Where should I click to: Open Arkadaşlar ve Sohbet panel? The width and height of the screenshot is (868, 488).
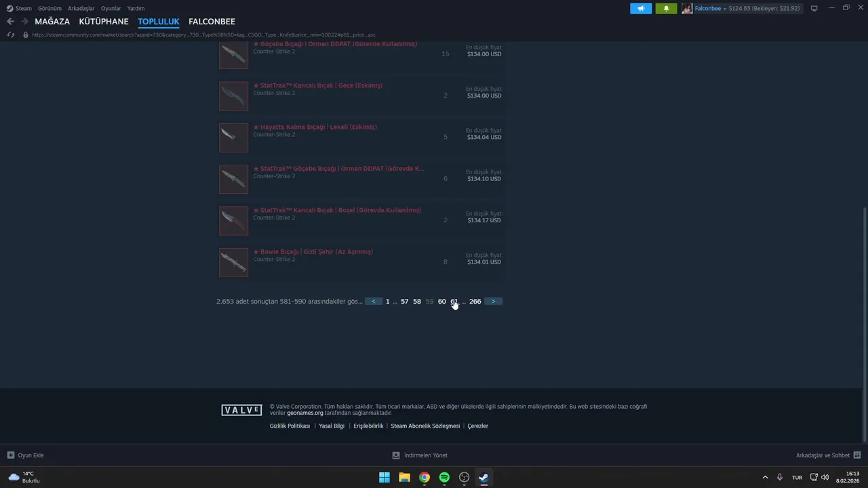tap(828, 455)
